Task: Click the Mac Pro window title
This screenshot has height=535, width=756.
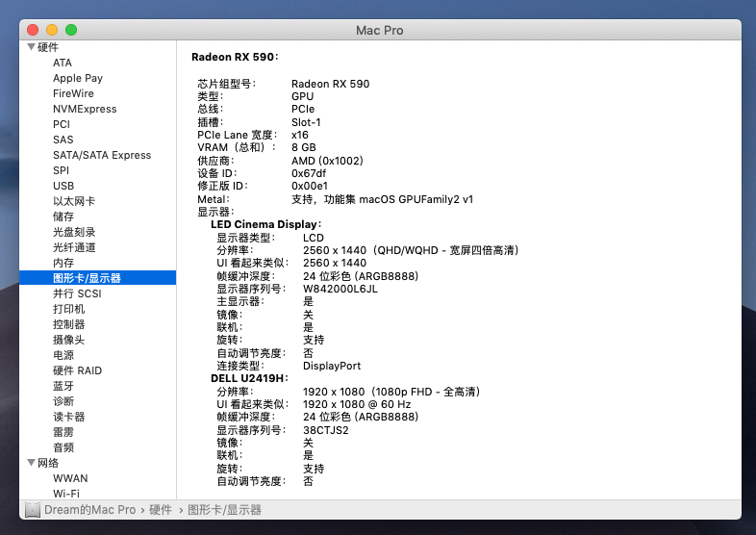Action: click(x=380, y=31)
